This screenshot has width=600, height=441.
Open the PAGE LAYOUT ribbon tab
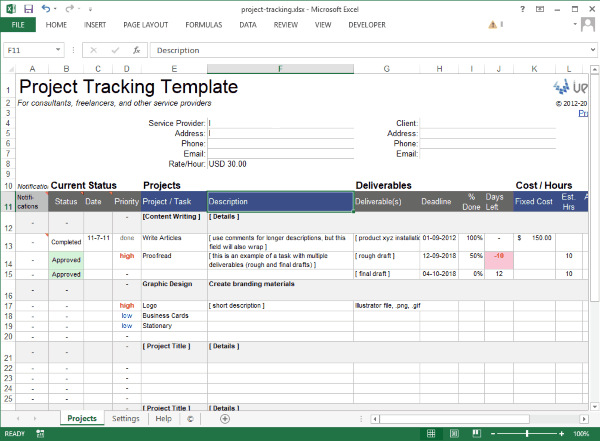click(145, 25)
